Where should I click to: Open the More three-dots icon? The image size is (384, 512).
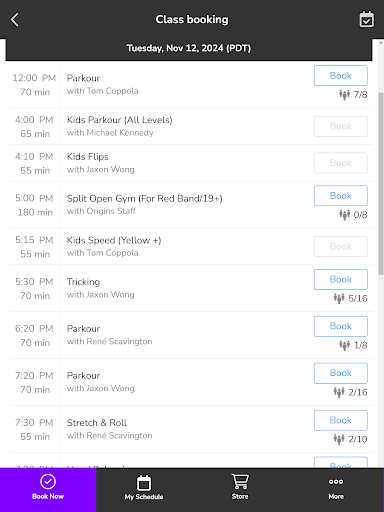336,482
